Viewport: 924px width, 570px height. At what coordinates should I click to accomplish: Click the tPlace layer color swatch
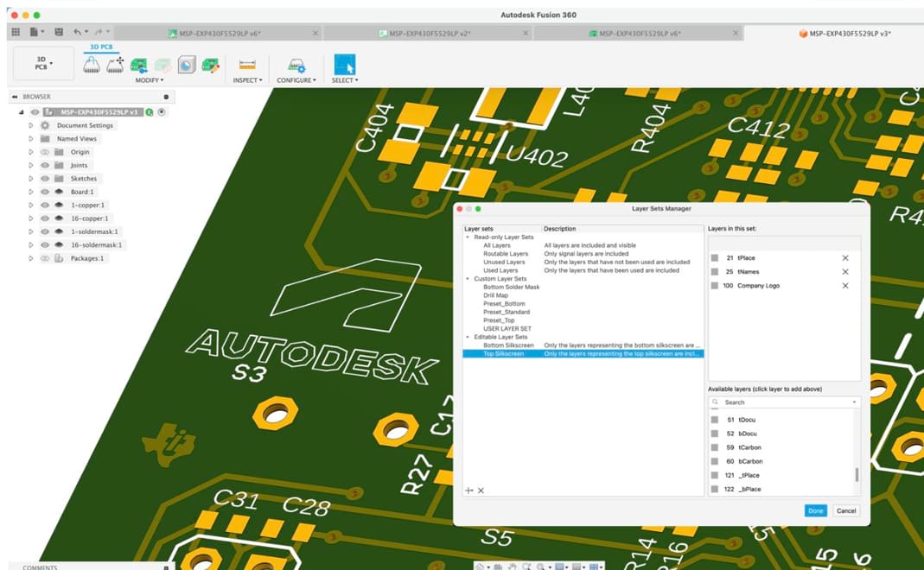tap(715, 258)
